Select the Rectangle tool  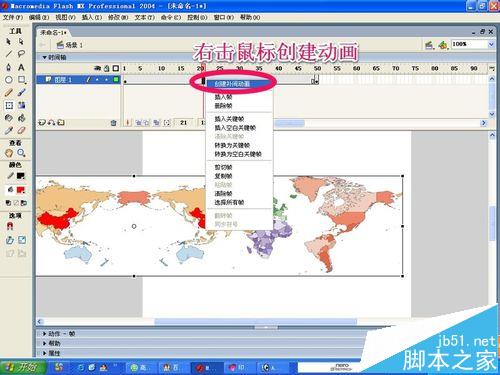coord(21,80)
